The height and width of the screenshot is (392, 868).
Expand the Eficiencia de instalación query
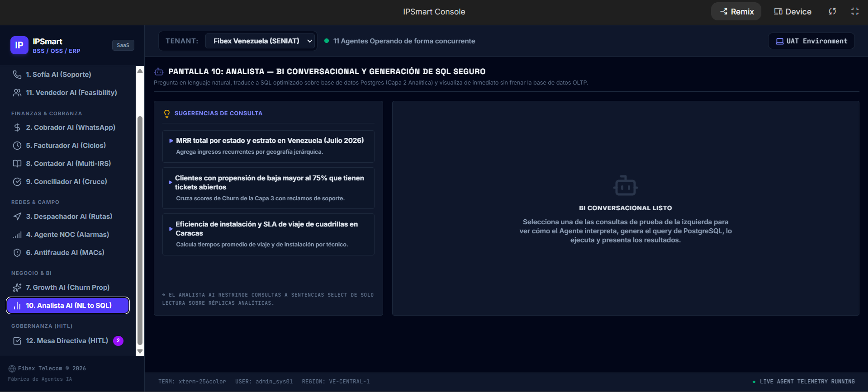tap(268, 234)
